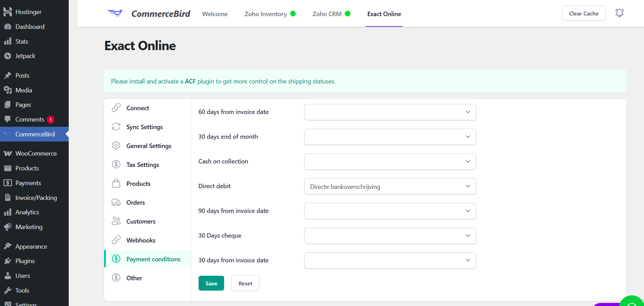This screenshot has height=306, width=644.
Task: Click the Webhooks link icon
Action: [x=116, y=240]
